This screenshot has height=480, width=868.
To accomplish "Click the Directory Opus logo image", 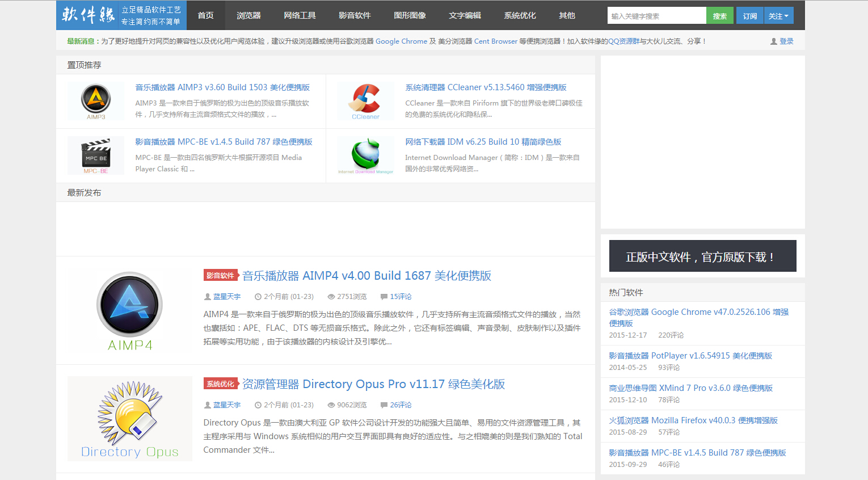I will (129, 418).
